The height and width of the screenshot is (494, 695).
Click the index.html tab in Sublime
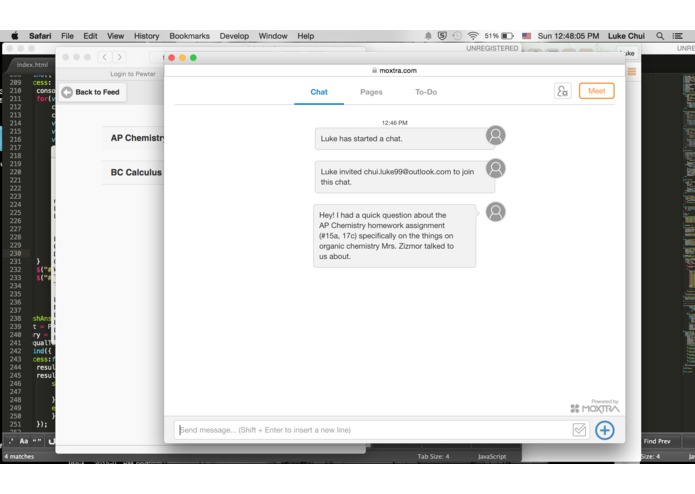pos(32,65)
